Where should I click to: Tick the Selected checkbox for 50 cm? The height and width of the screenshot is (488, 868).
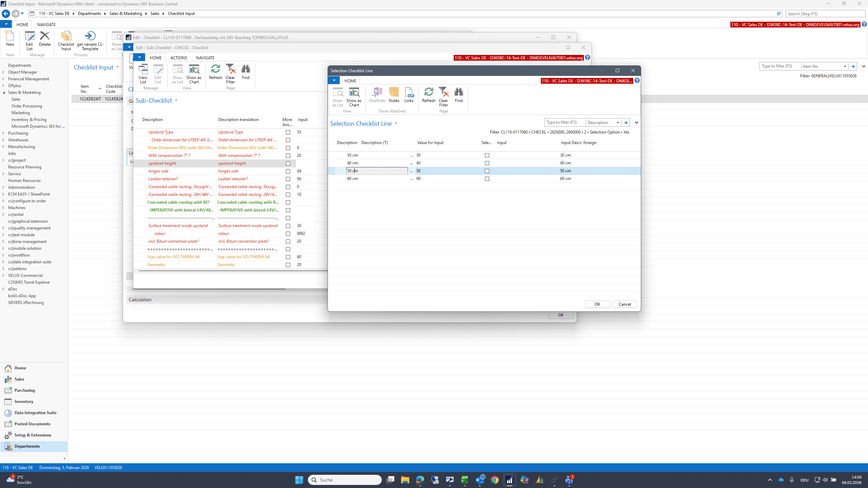[487, 171]
